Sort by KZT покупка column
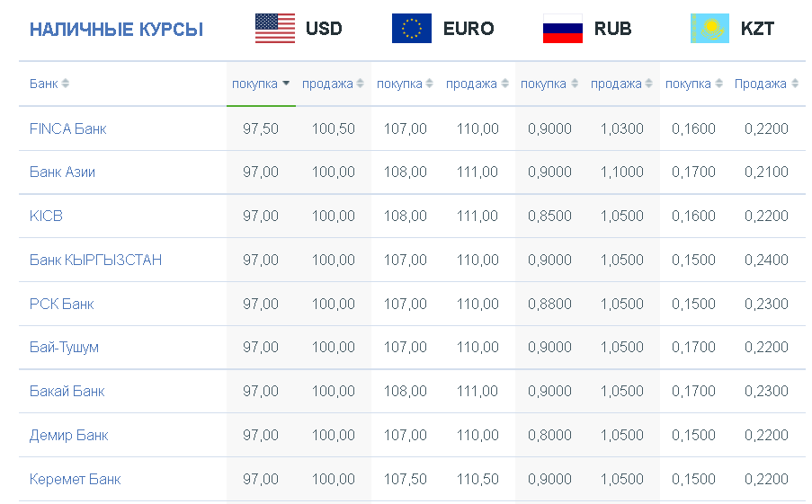 point(694,84)
